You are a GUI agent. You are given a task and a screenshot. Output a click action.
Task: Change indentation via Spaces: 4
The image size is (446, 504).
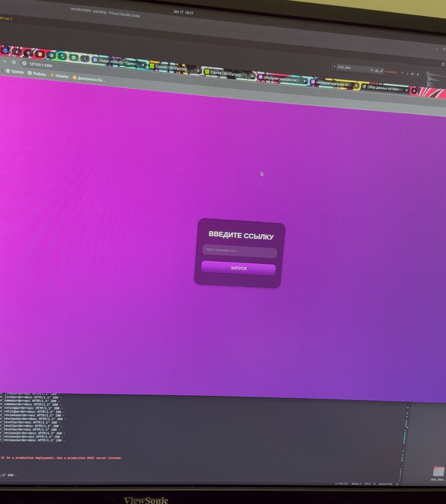(356, 484)
